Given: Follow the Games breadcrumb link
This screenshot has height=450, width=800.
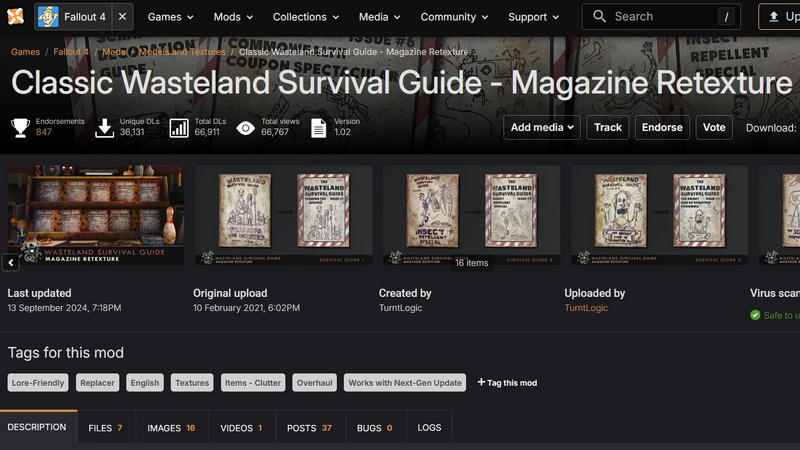Looking at the screenshot, I should (x=26, y=52).
